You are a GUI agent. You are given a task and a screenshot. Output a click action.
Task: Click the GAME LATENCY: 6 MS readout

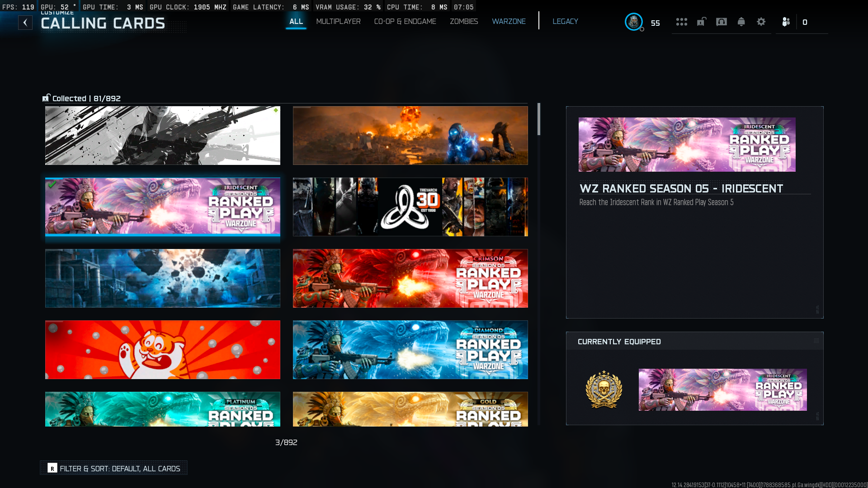click(x=271, y=7)
